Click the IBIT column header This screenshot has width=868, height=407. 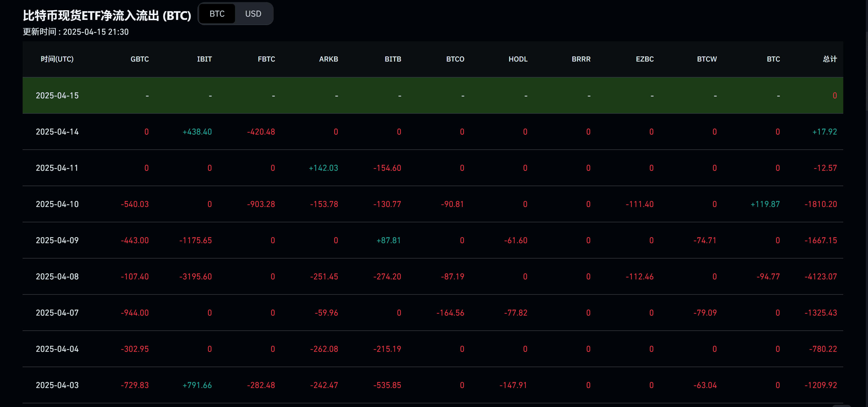(204, 59)
